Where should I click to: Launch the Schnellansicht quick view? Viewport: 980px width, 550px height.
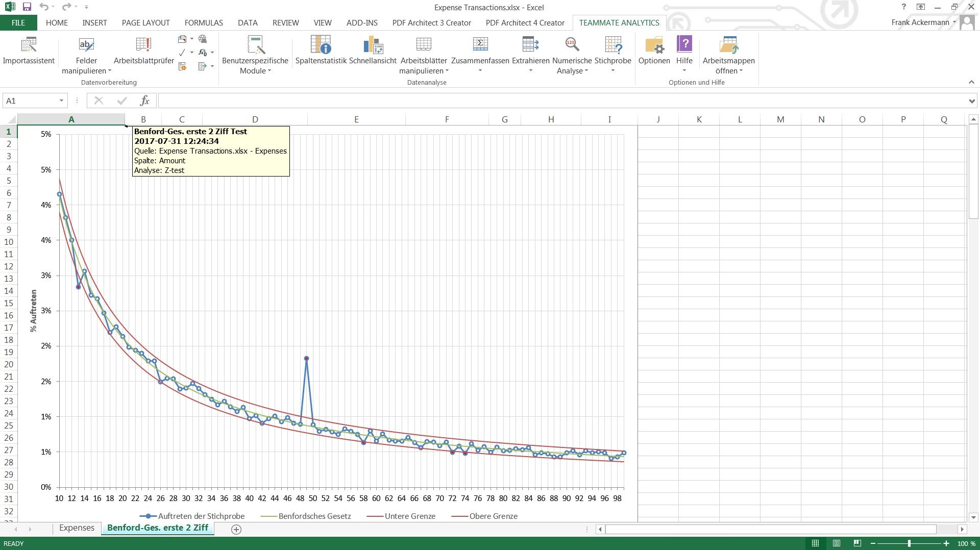coord(373,51)
